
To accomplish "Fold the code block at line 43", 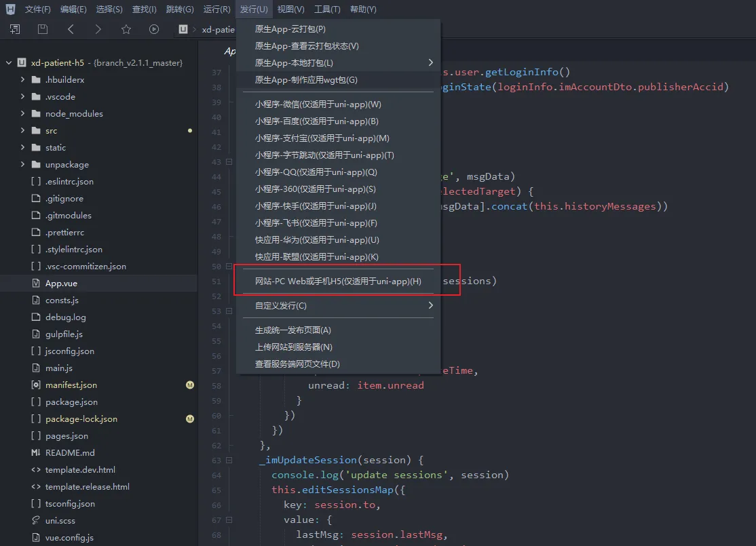I will point(227,161).
